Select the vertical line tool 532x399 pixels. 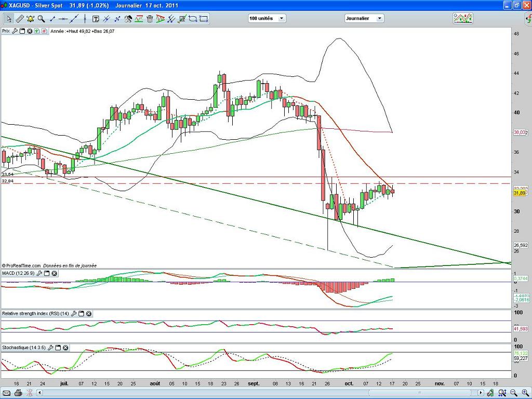pos(85,19)
